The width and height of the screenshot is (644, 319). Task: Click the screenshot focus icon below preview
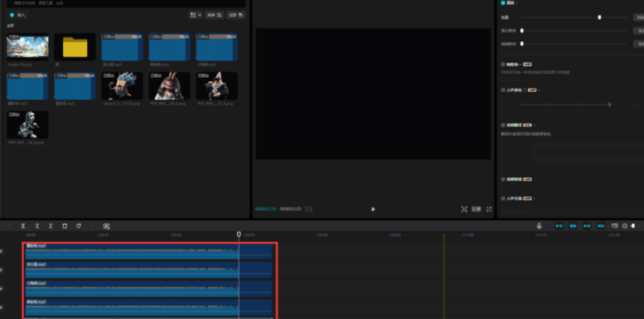[x=464, y=209]
